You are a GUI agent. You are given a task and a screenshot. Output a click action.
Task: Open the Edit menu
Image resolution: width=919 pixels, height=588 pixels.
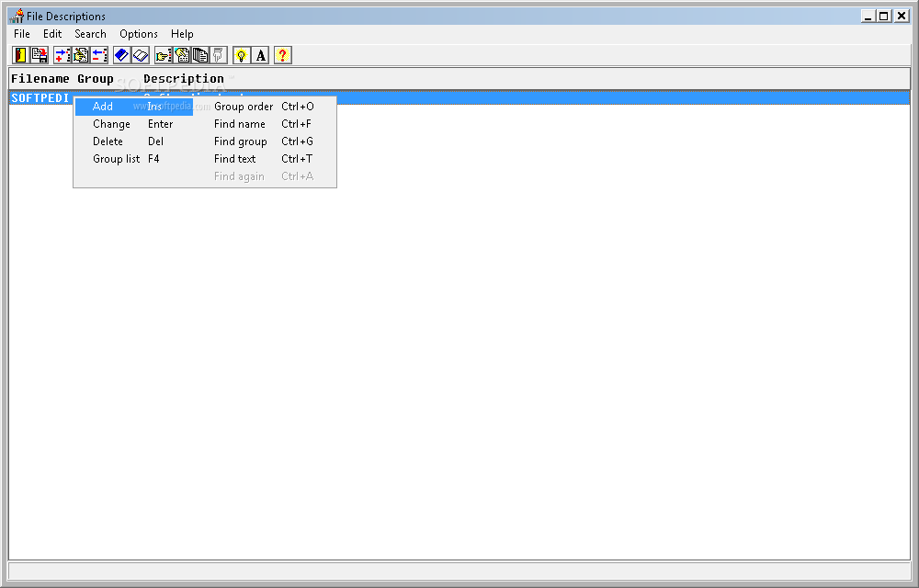click(x=52, y=34)
